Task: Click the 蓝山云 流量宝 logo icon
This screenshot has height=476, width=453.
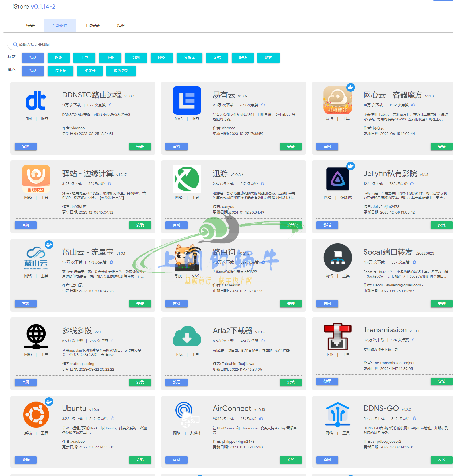Action: [36, 257]
